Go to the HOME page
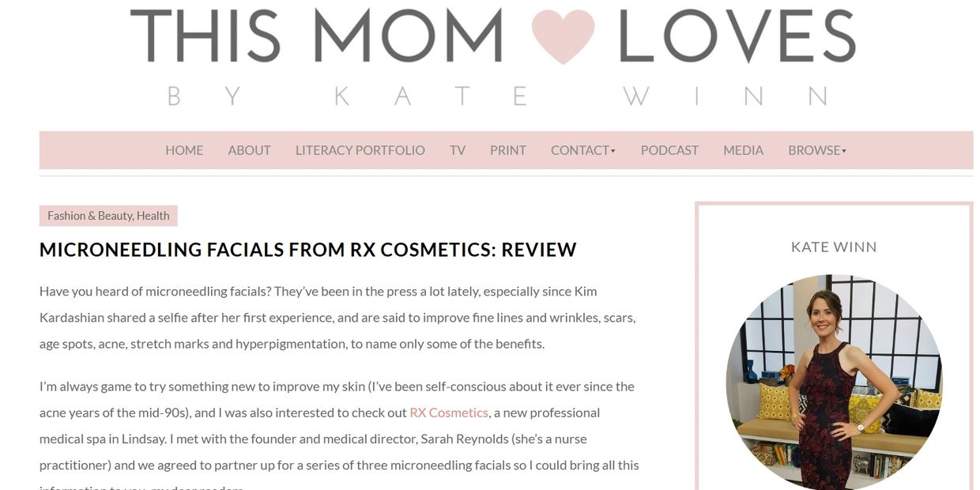Viewport: 980px width, 490px height. (184, 150)
